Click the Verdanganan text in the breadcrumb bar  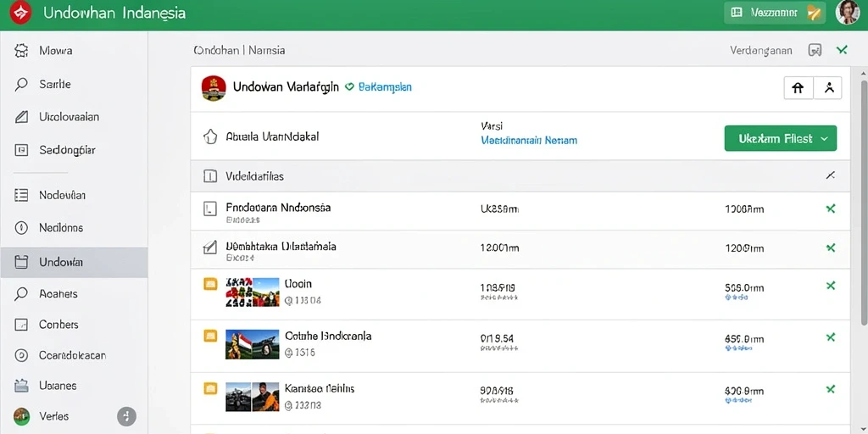(760, 50)
